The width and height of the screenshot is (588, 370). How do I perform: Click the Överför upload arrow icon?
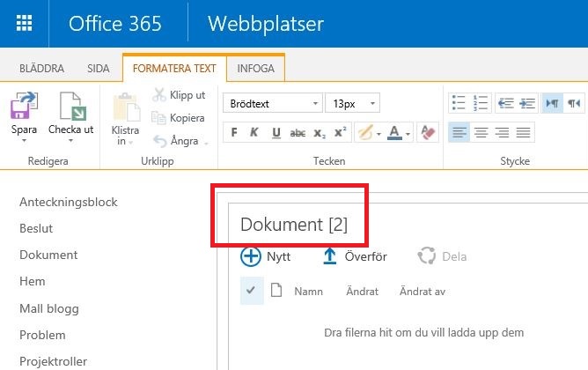[329, 256]
